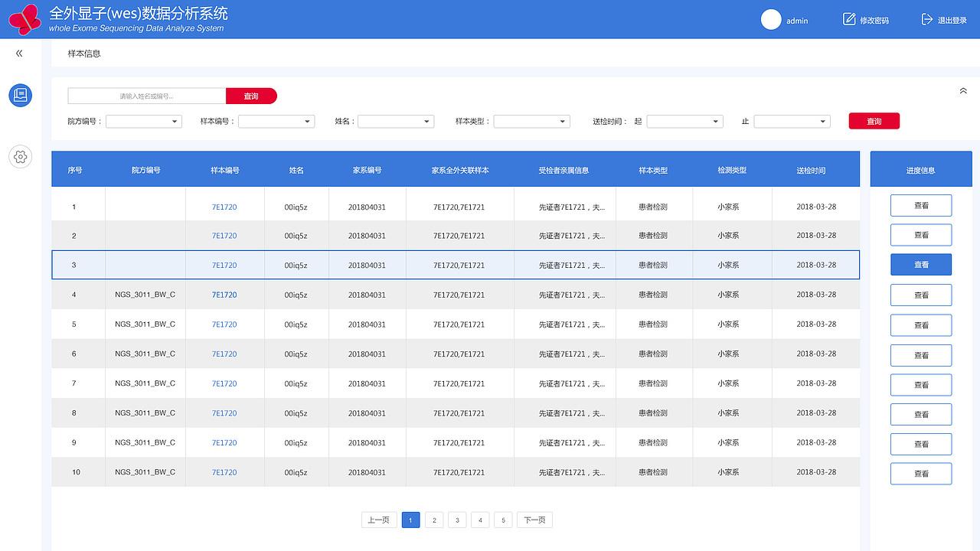Click 查看 button for row 1

pos(921,205)
